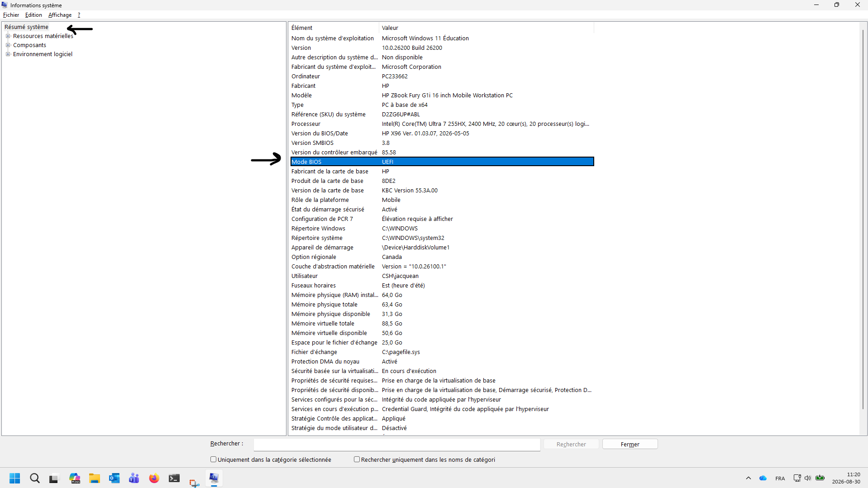Check 'Uniquement dans la catégorie sélectionnée'
868x488 pixels.
click(x=214, y=459)
